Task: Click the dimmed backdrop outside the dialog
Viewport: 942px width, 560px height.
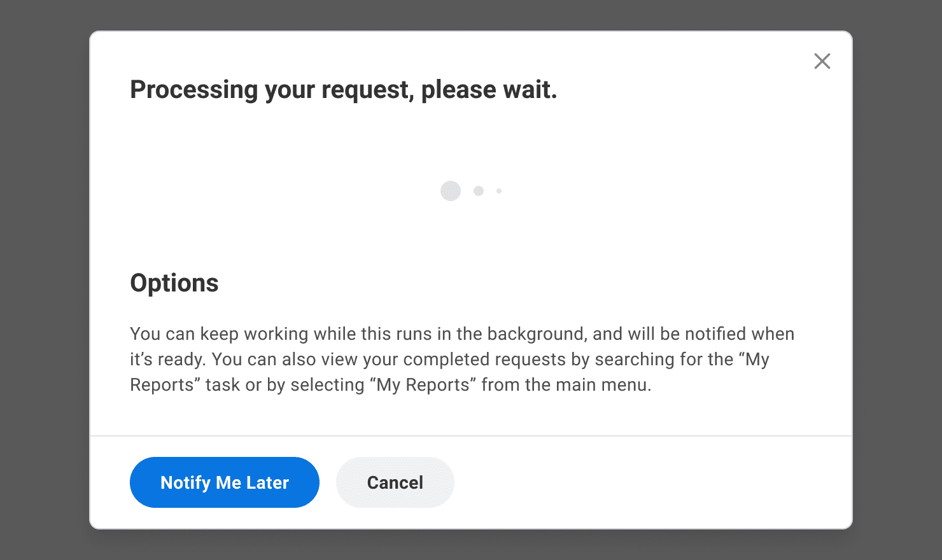Action: (x=45, y=280)
